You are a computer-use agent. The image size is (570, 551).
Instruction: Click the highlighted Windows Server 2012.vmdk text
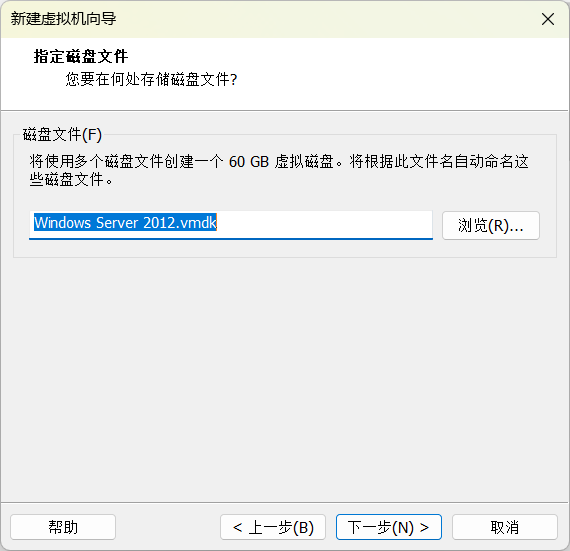pyautogui.click(x=125, y=222)
